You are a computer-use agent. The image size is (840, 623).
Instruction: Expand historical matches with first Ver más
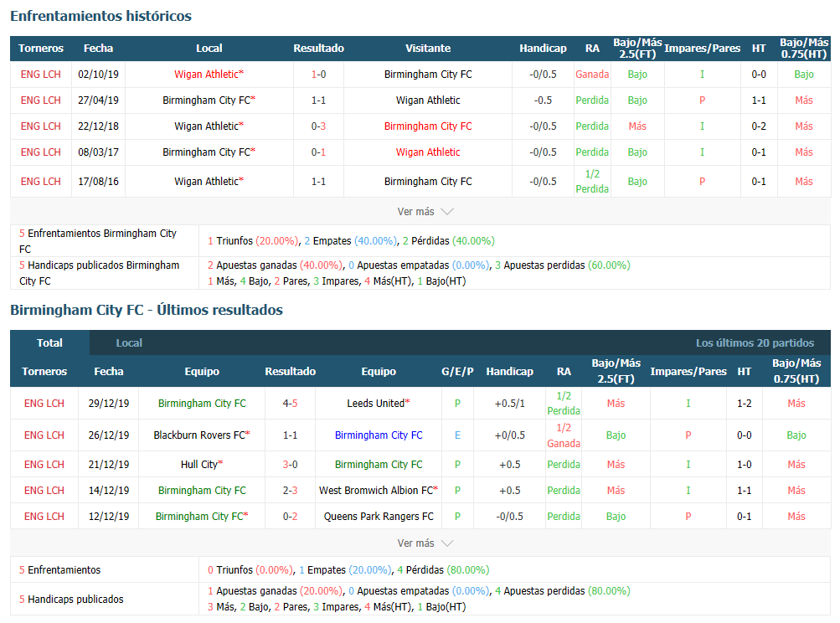point(425,212)
